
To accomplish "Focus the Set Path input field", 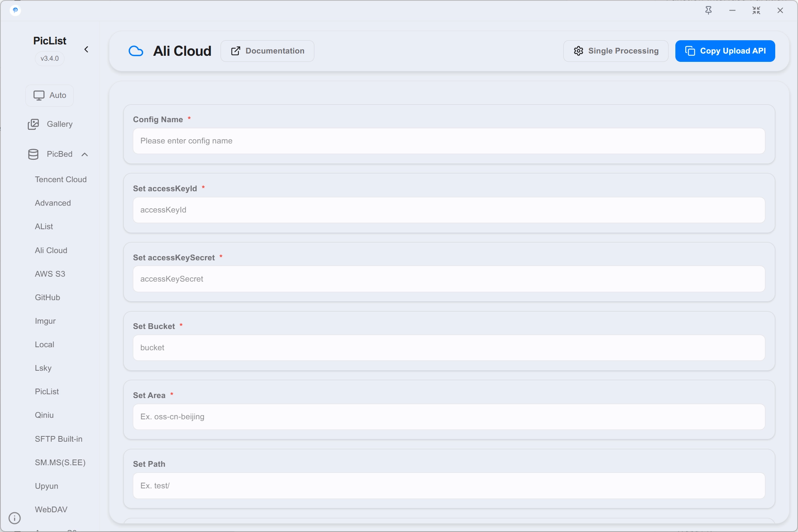I will pyautogui.click(x=449, y=486).
